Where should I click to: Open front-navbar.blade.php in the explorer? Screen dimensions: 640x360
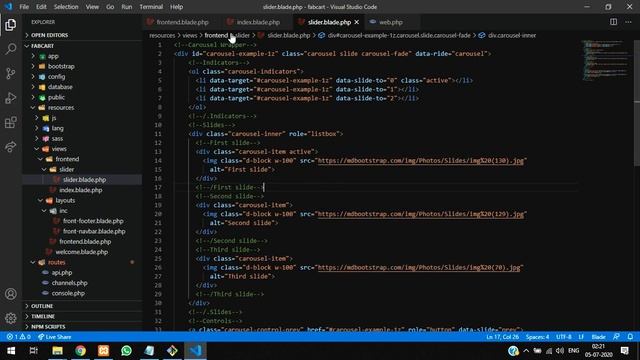pos(94,231)
